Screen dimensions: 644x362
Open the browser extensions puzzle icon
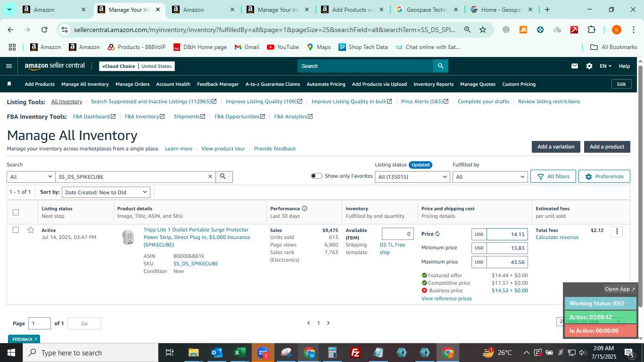point(591,30)
